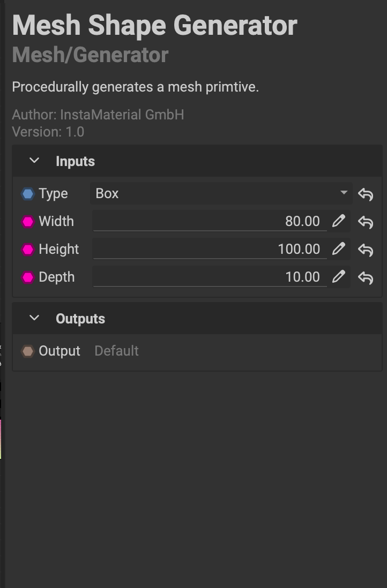Click the pink hexagon pin beside Width
This screenshot has height=588, width=387.
(28, 222)
